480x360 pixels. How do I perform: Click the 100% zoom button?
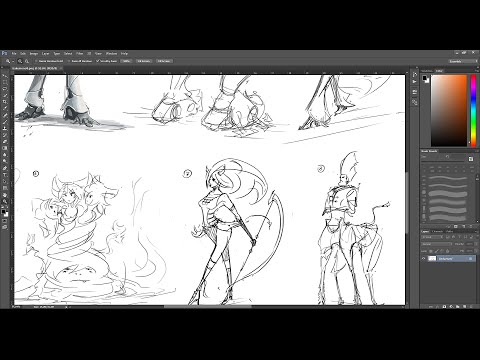tap(126, 61)
